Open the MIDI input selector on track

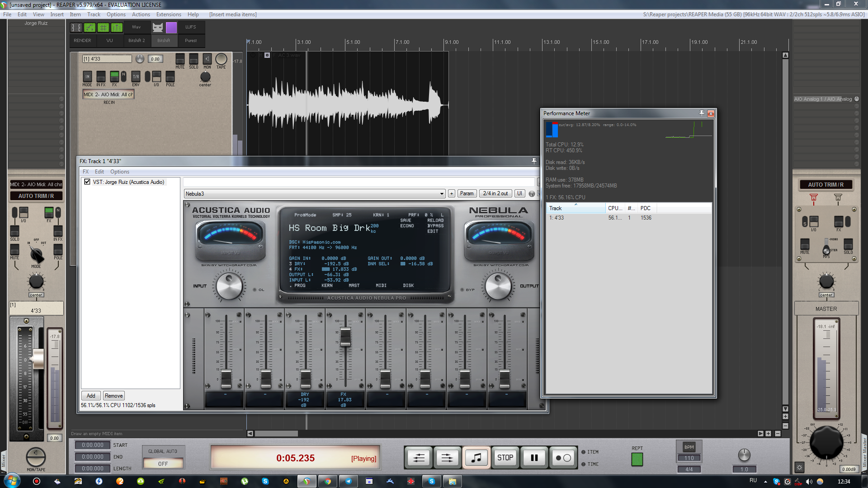[108, 94]
